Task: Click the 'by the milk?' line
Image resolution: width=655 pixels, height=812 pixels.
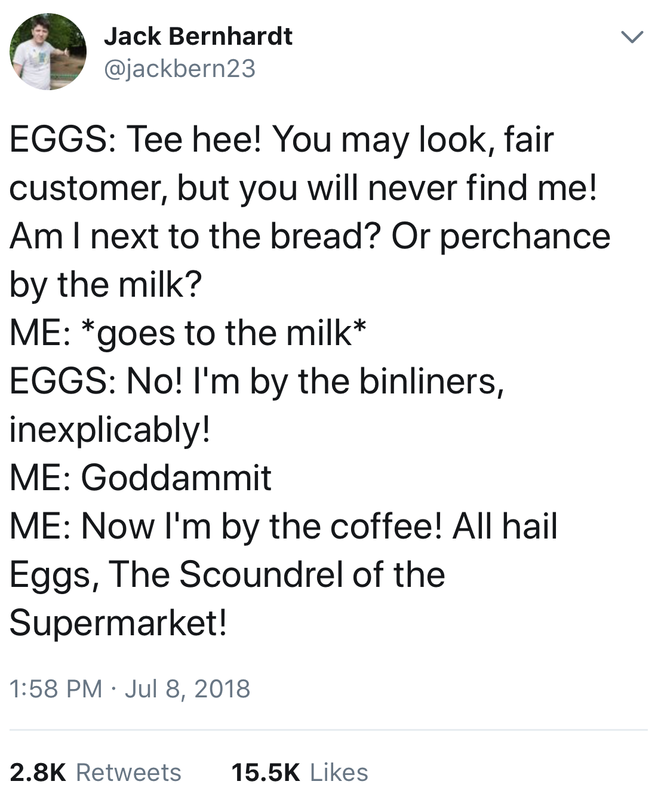Action: [x=106, y=285]
